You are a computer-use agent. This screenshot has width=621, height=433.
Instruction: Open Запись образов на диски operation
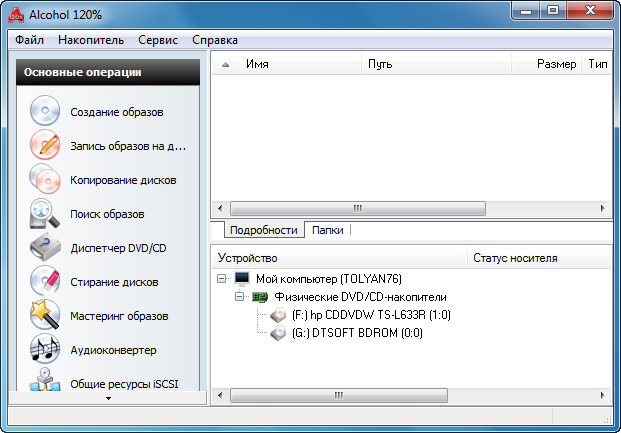(128, 146)
